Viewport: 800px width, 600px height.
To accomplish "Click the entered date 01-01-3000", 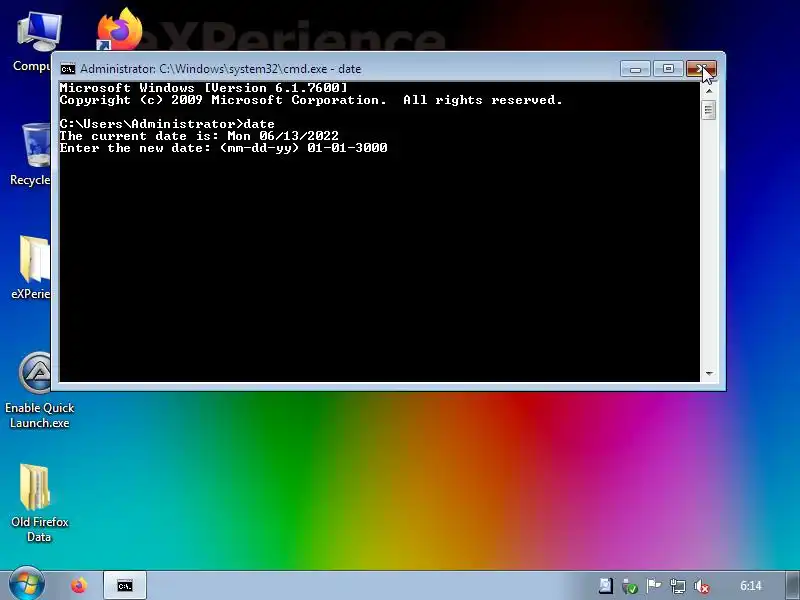I will [347, 148].
